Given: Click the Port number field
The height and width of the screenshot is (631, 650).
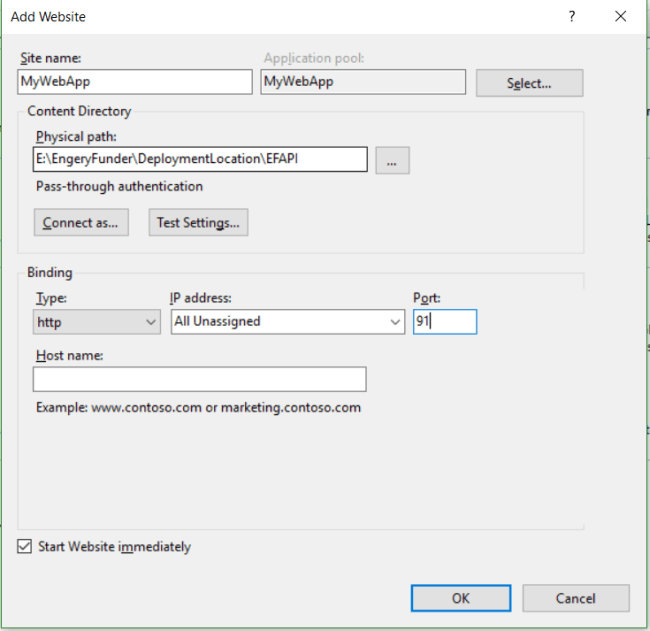Looking at the screenshot, I should click(x=445, y=322).
